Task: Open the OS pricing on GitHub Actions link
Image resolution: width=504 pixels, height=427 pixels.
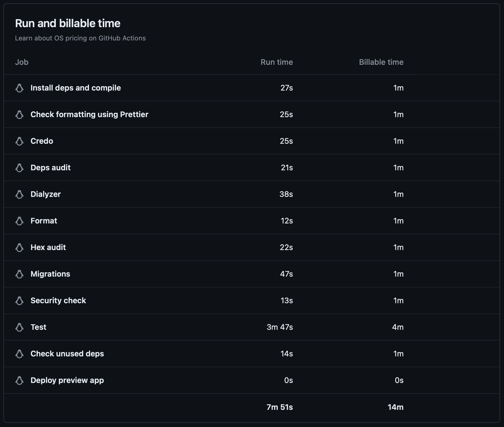Action: pyautogui.click(x=80, y=38)
